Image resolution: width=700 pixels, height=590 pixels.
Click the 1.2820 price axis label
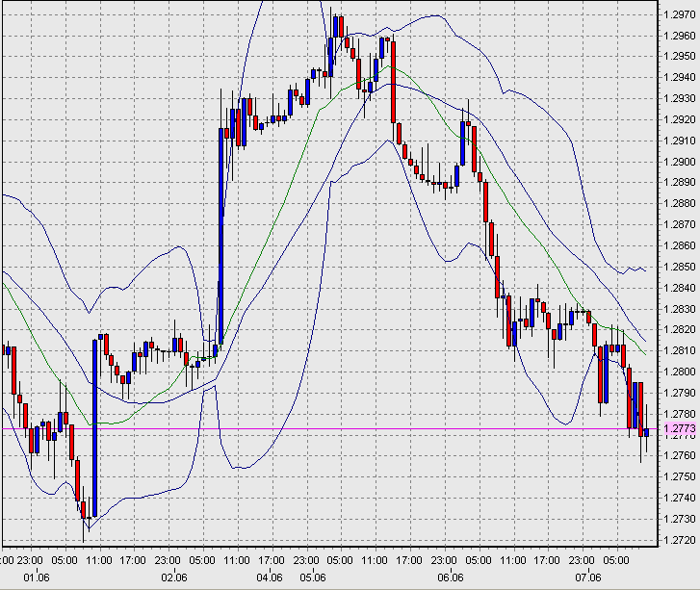tap(680, 330)
